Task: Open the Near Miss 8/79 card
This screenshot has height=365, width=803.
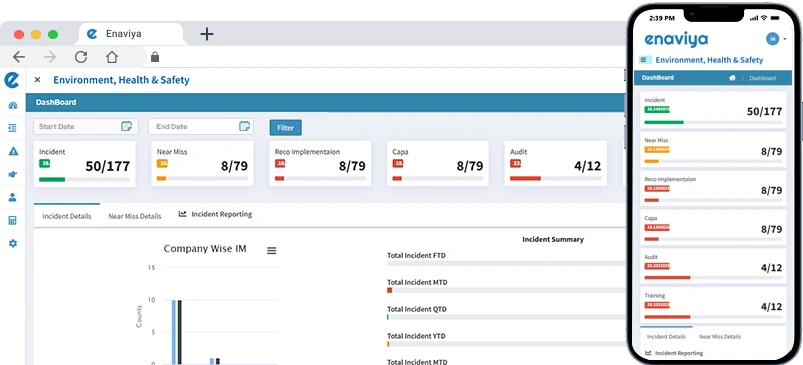Action: click(202, 164)
